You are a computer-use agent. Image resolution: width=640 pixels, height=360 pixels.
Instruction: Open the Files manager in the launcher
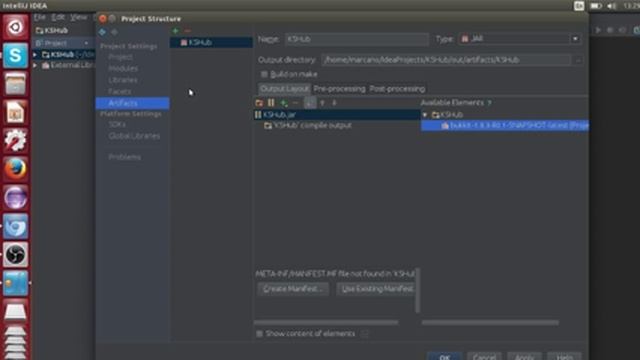tap(16, 84)
